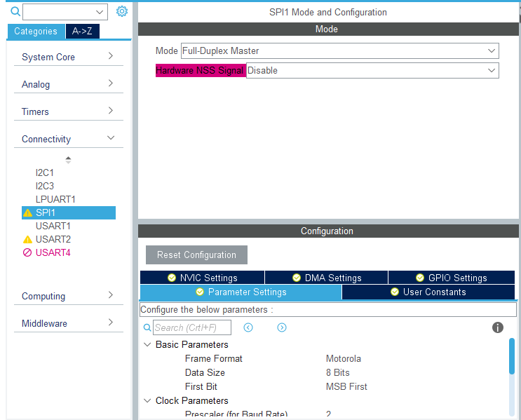521x420 pixels.
Task: Select LPUART1 in the peripheral list
Action: click(55, 199)
